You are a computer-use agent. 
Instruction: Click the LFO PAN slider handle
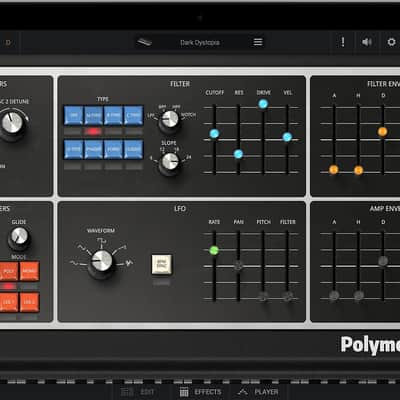pyautogui.click(x=238, y=266)
